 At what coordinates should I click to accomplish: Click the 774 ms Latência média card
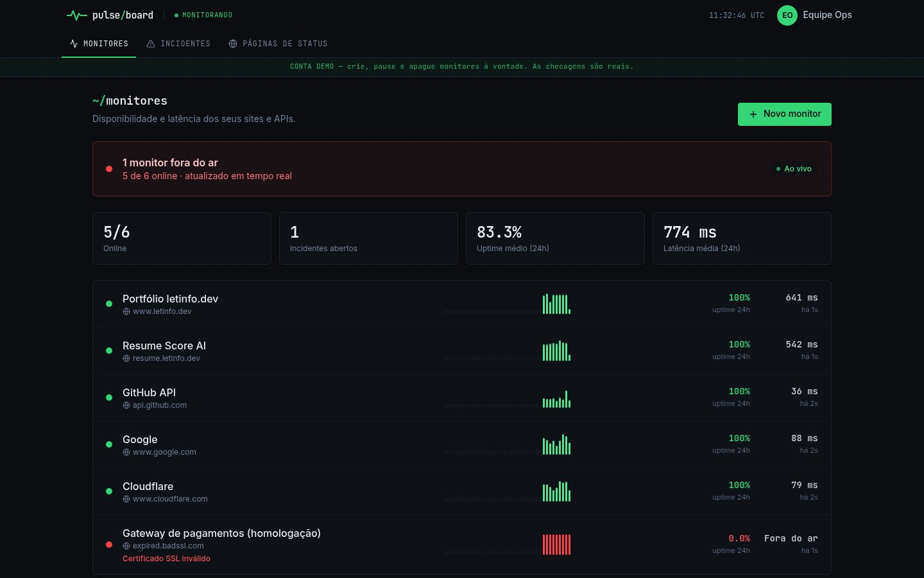coord(742,238)
